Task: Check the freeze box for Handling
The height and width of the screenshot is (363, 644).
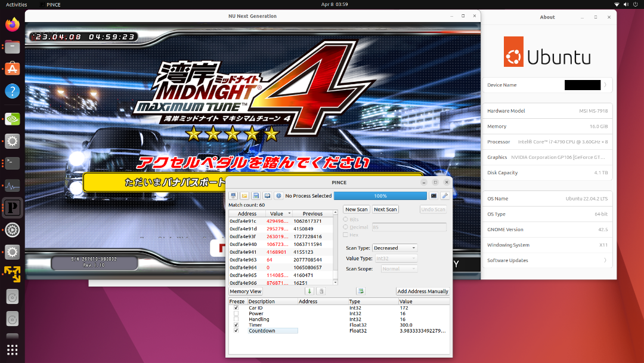Action: pos(236,319)
